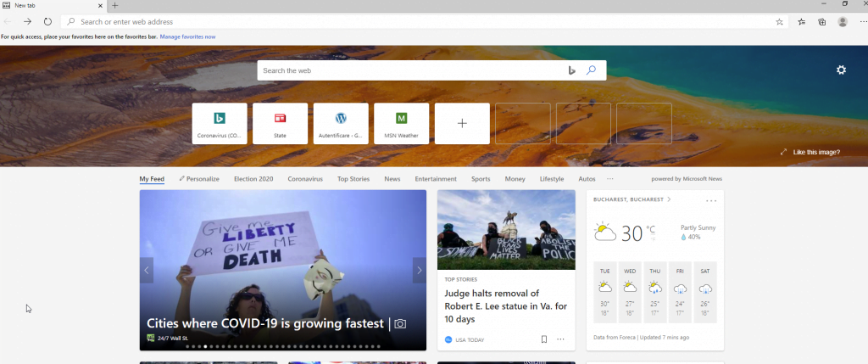
Task: Click the star to favorite this page
Action: 779,21
